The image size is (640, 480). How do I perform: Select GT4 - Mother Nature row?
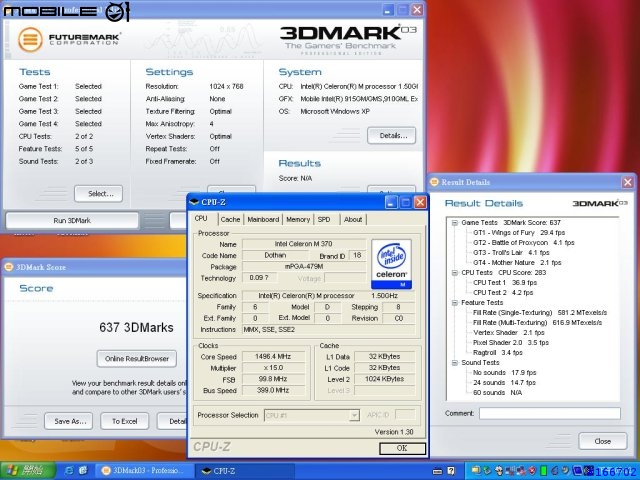pyautogui.click(x=517, y=263)
